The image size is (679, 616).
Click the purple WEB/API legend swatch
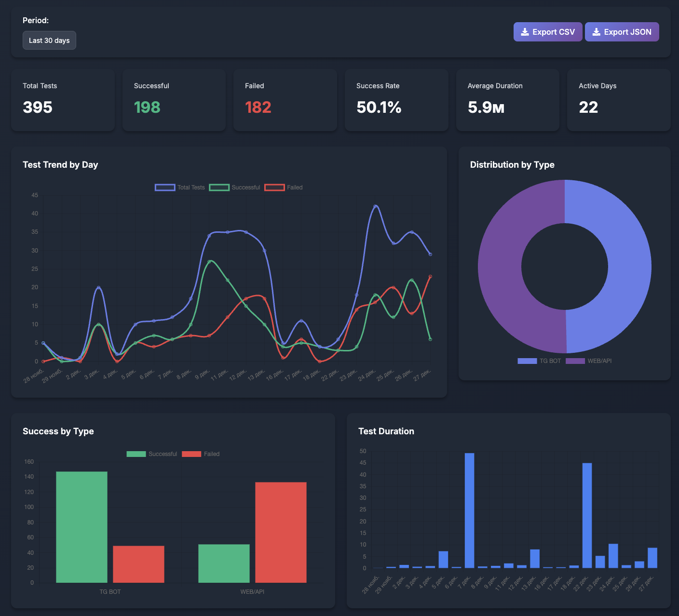click(x=575, y=361)
